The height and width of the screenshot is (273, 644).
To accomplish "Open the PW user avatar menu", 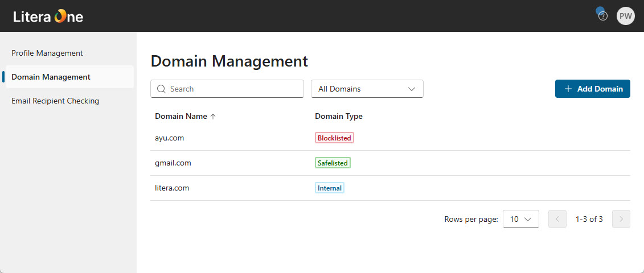I will (x=626, y=16).
